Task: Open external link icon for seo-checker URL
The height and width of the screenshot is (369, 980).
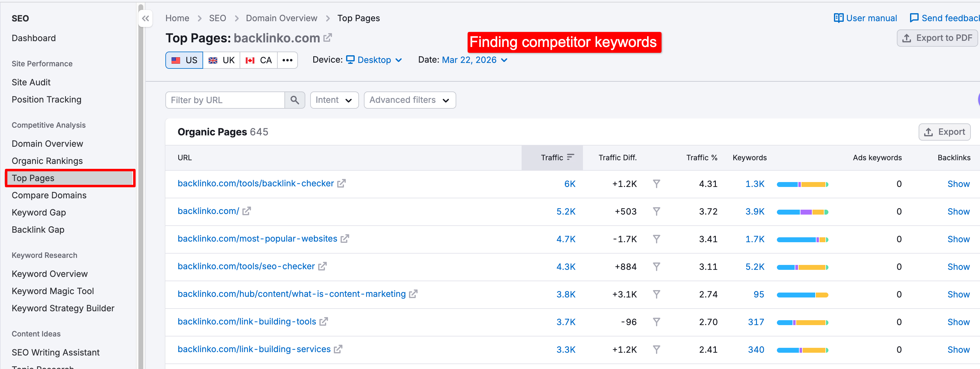Action: click(322, 266)
